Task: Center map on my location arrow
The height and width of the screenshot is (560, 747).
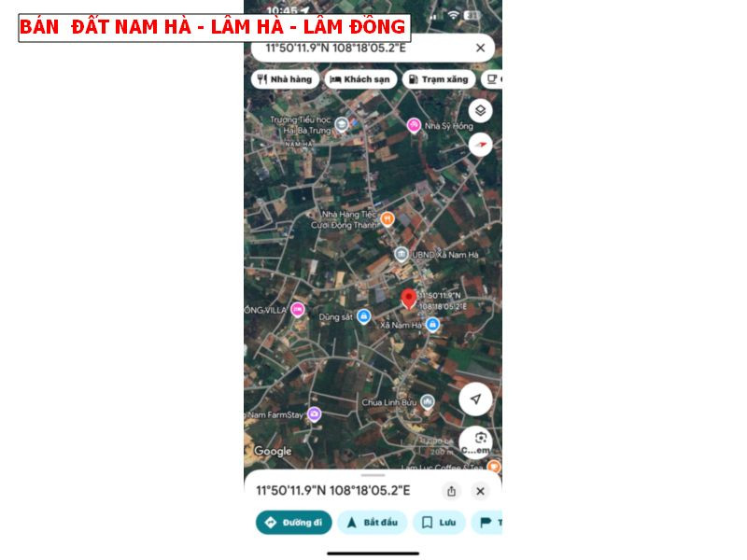Action: tap(475, 399)
